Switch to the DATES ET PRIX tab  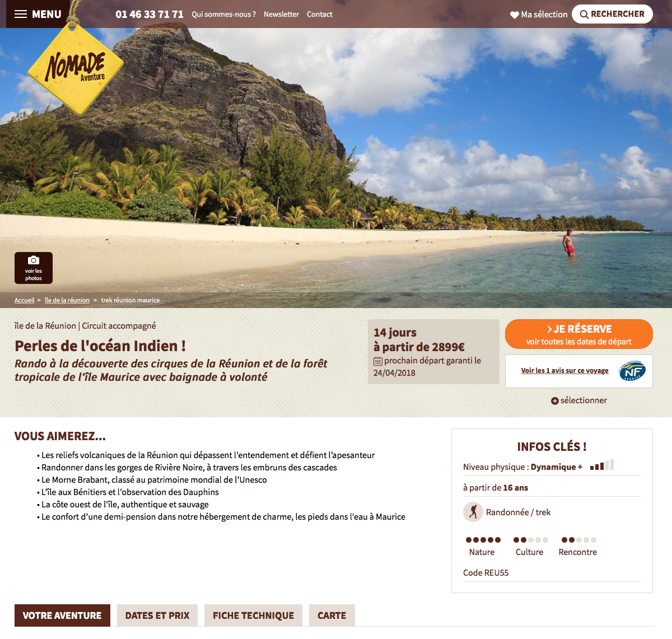pos(157,615)
